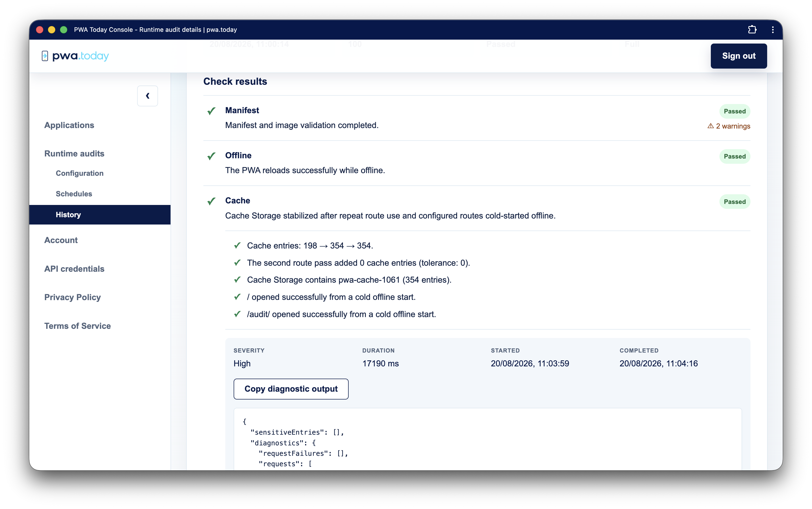Expand the Offline check result
Screen dimensions: 812x509
pyautogui.click(x=477, y=163)
